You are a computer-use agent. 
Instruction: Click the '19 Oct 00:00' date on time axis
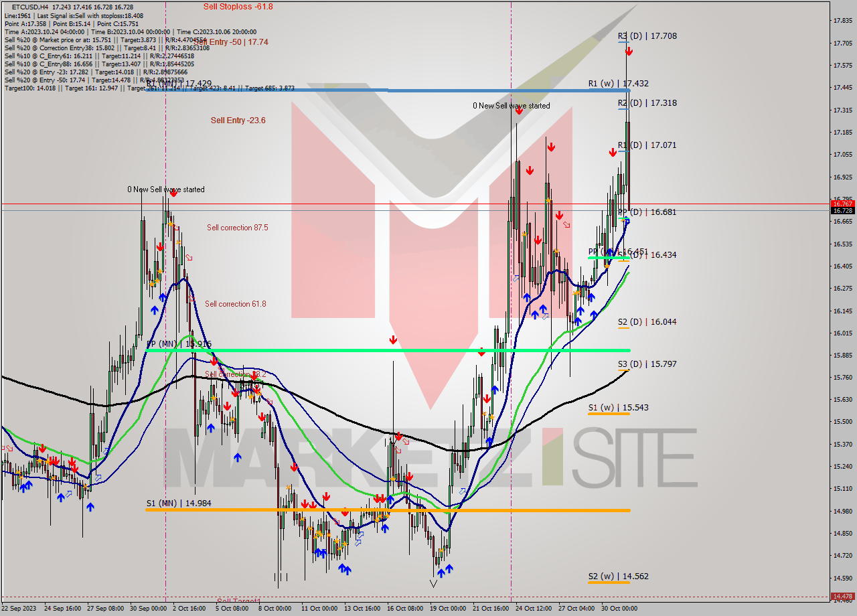[449, 609]
